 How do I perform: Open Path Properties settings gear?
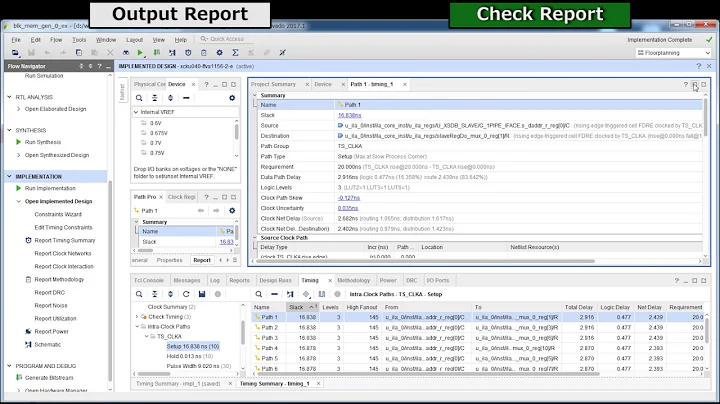(x=232, y=210)
